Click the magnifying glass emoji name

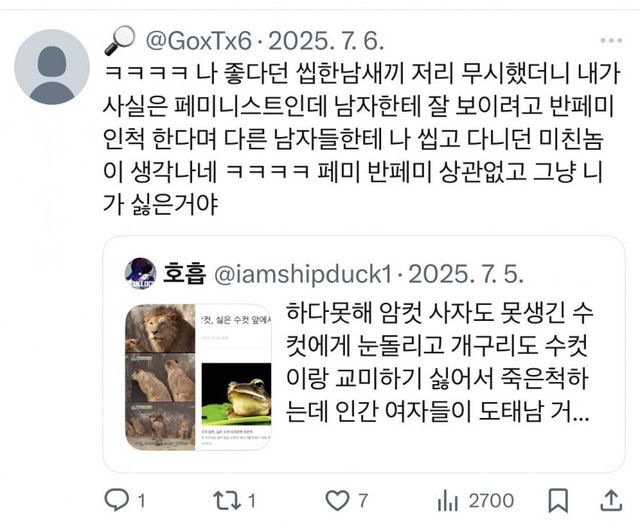[x=120, y=40]
